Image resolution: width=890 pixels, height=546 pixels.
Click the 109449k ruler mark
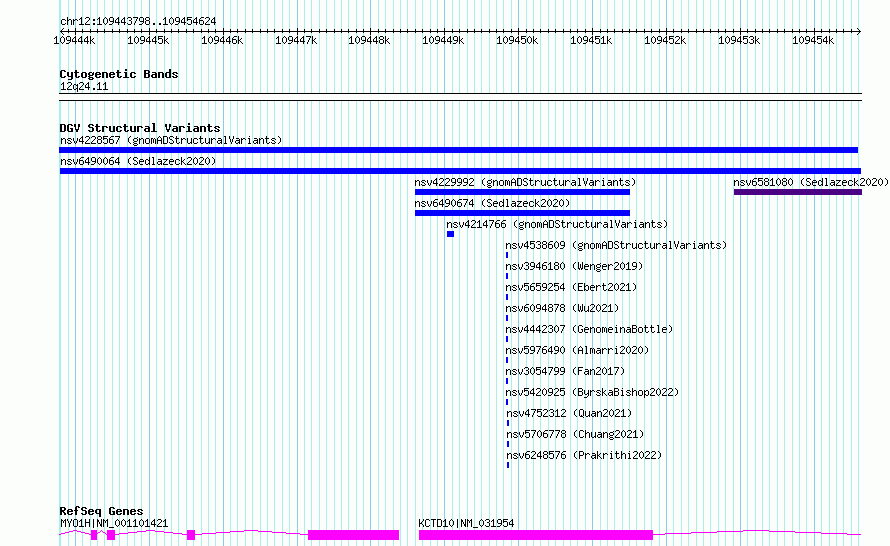pos(443,40)
